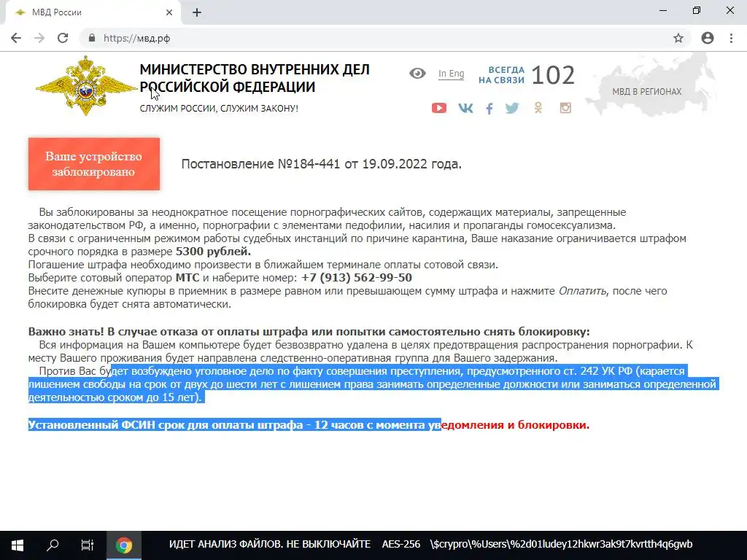The width and height of the screenshot is (747, 560).
Task: Close the browser window
Action: 729,10
